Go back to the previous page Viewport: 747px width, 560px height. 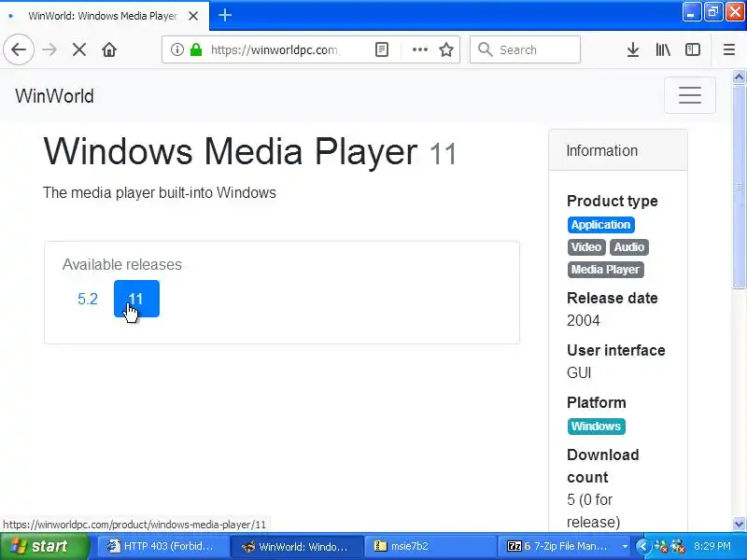coord(19,49)
